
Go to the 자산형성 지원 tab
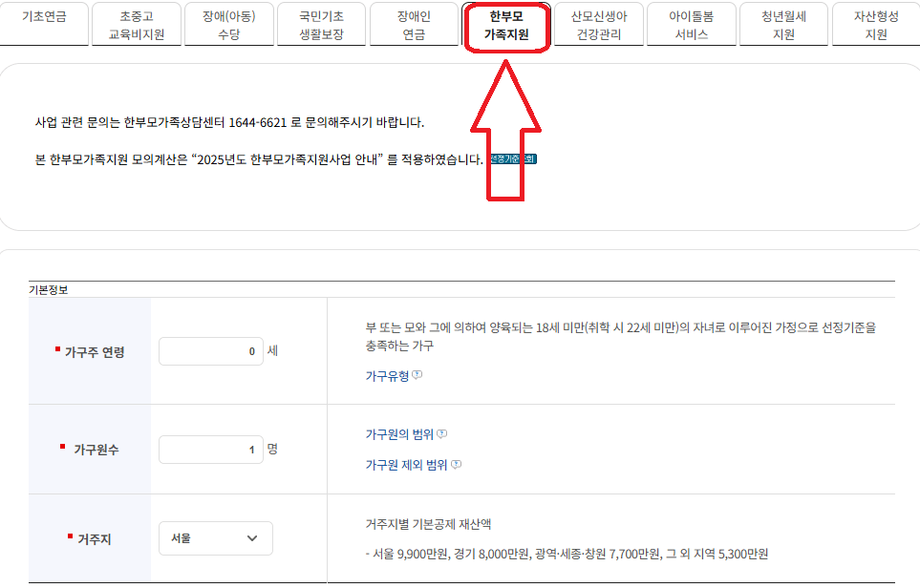(876, 24)
